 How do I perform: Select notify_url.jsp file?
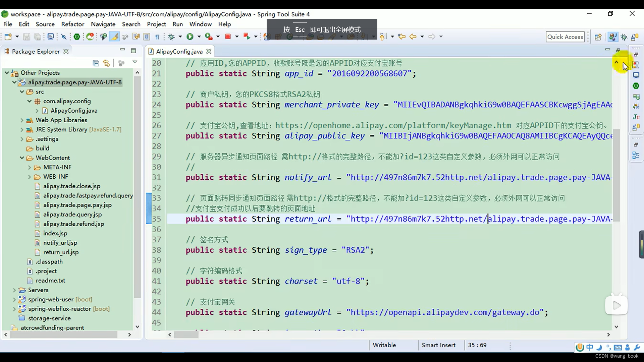coord(60,243)
